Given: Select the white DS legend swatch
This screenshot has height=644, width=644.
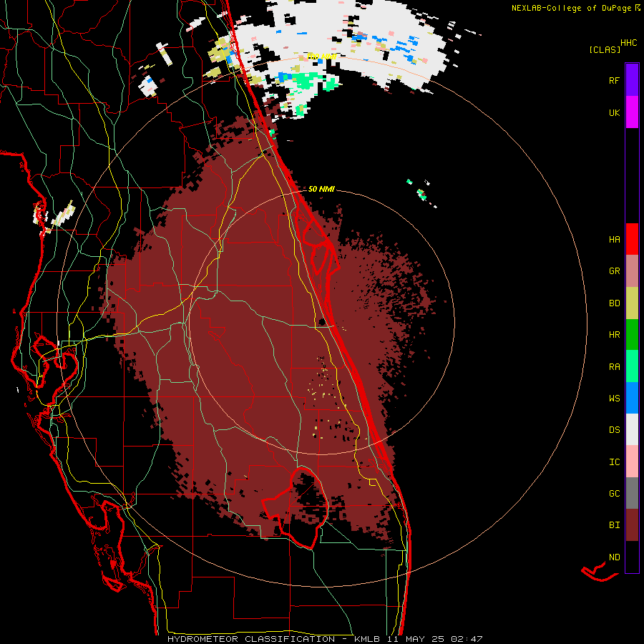Looking at the screenshot, I should tap(632, 429).
